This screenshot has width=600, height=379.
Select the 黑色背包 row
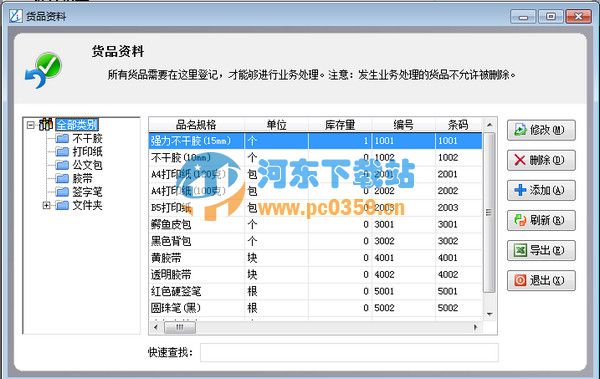tap(315, 241)
